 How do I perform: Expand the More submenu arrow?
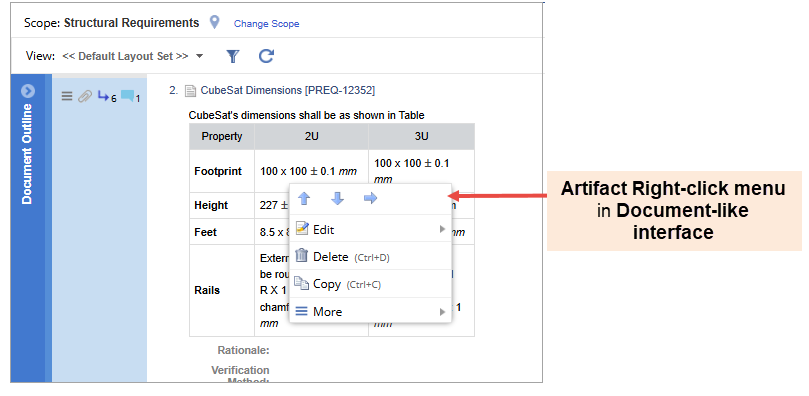(x=442, y=311)
